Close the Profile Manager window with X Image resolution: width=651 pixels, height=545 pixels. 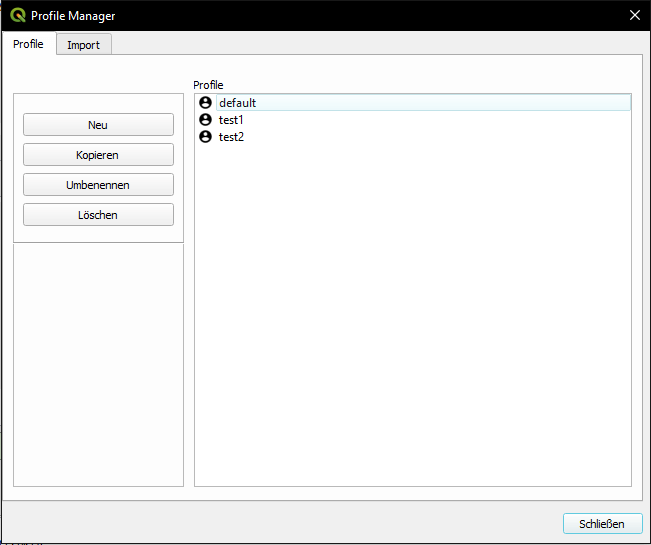click(x=634, y=15)
